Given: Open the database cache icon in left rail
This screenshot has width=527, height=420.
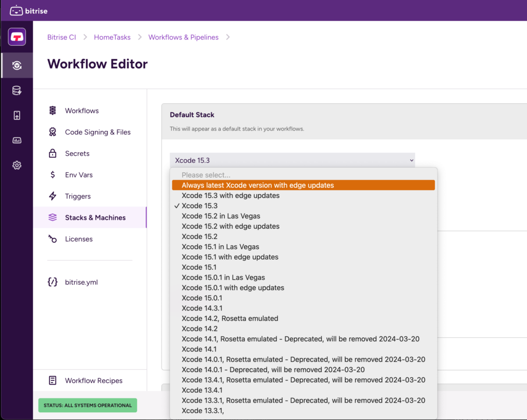Looking at the screenshot, I should click(17, 90).
